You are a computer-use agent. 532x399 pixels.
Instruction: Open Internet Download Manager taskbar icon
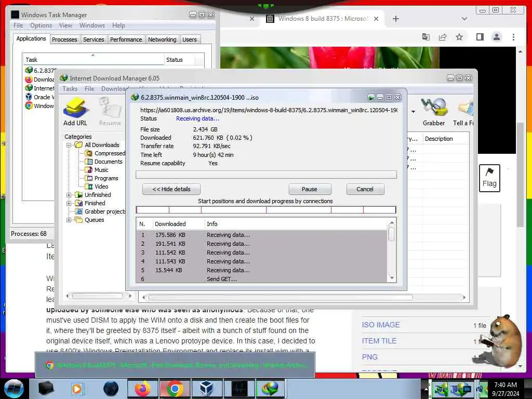tap(270, 389)
